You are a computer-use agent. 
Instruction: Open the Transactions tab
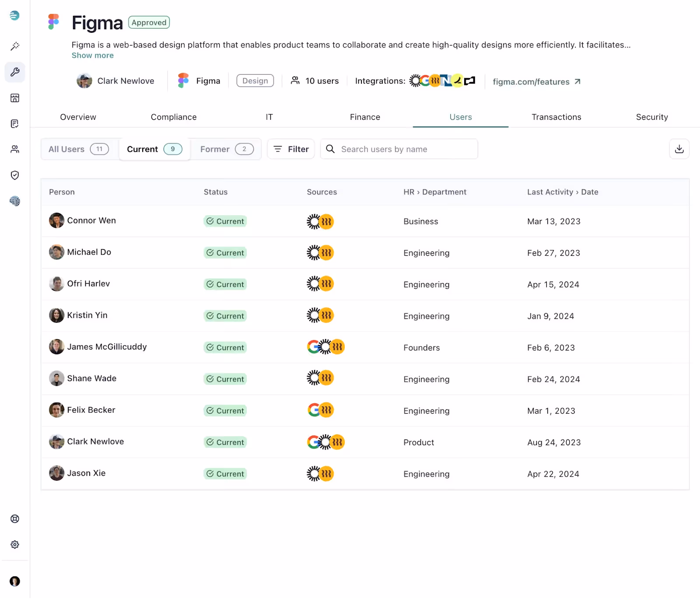click(556, 117)
